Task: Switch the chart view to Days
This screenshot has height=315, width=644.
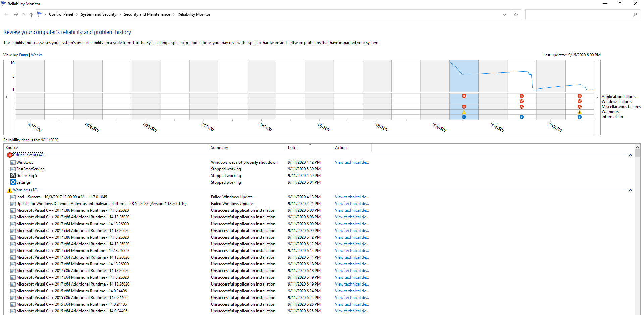Action: point(23,55)
